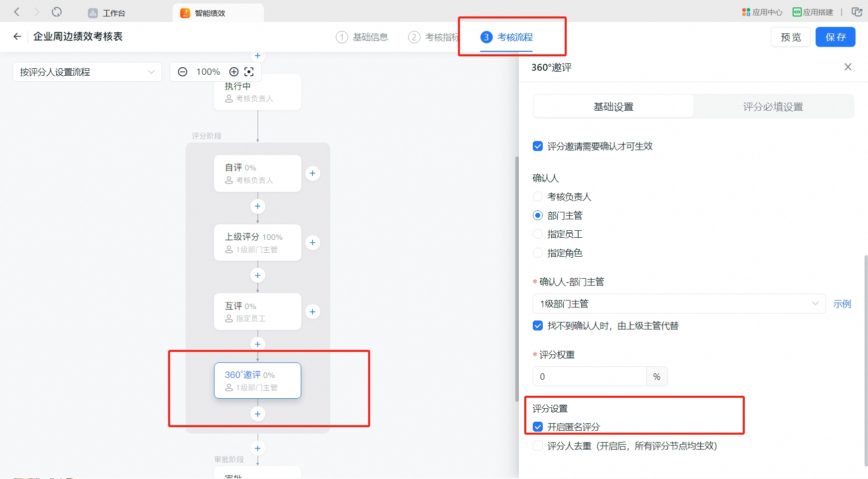
Task: Add a node below 自评
Action: 257,206
